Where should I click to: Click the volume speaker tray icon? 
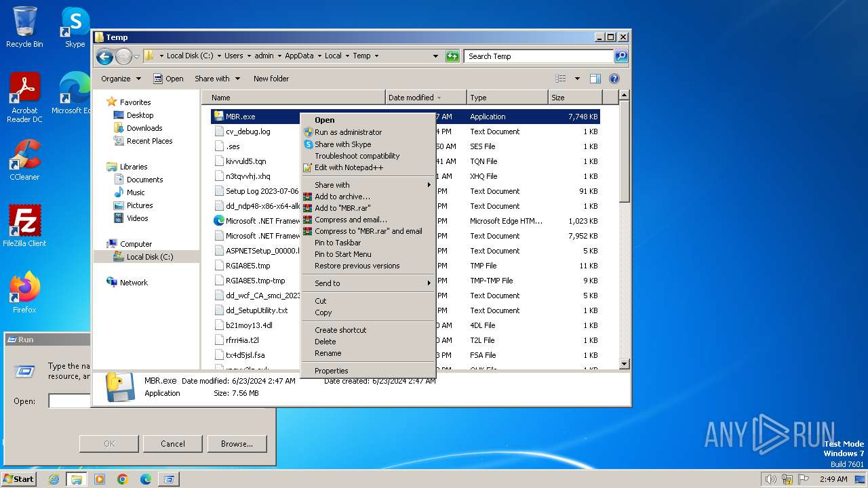[770, 479]
